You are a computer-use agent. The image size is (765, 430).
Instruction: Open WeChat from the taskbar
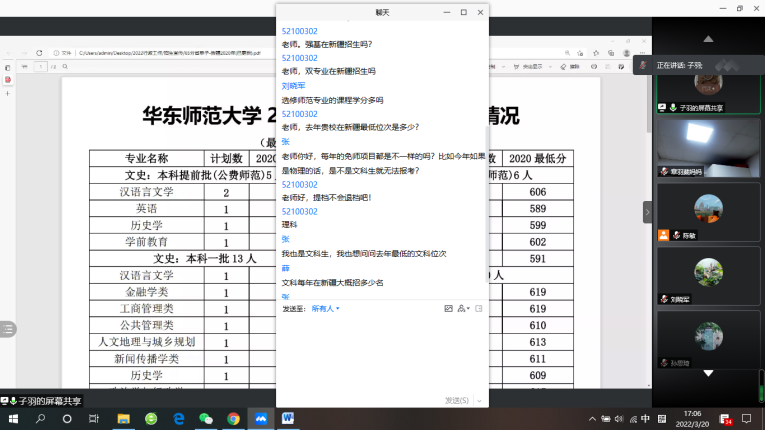click(206, 419)
